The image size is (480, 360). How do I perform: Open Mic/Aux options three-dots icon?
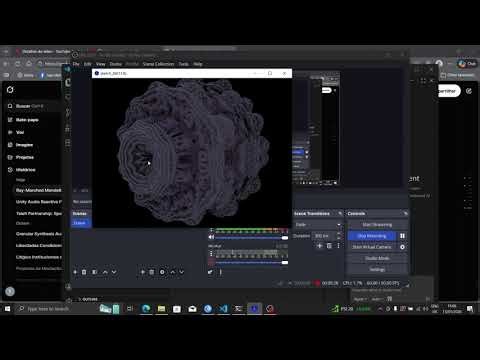coord(211,254)
